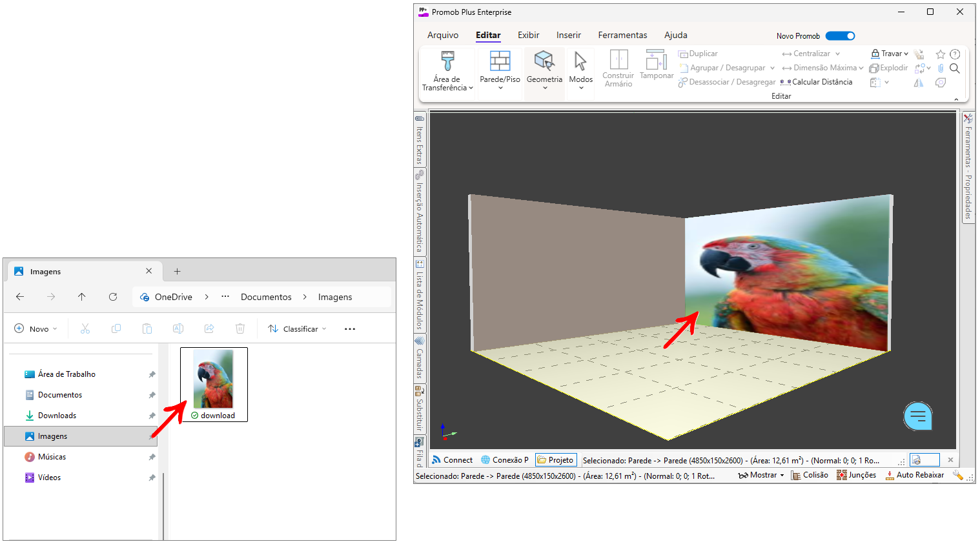The image size is (980, 544).
Task: Toggle Colisão in the status bar
Action: (810, 475)
